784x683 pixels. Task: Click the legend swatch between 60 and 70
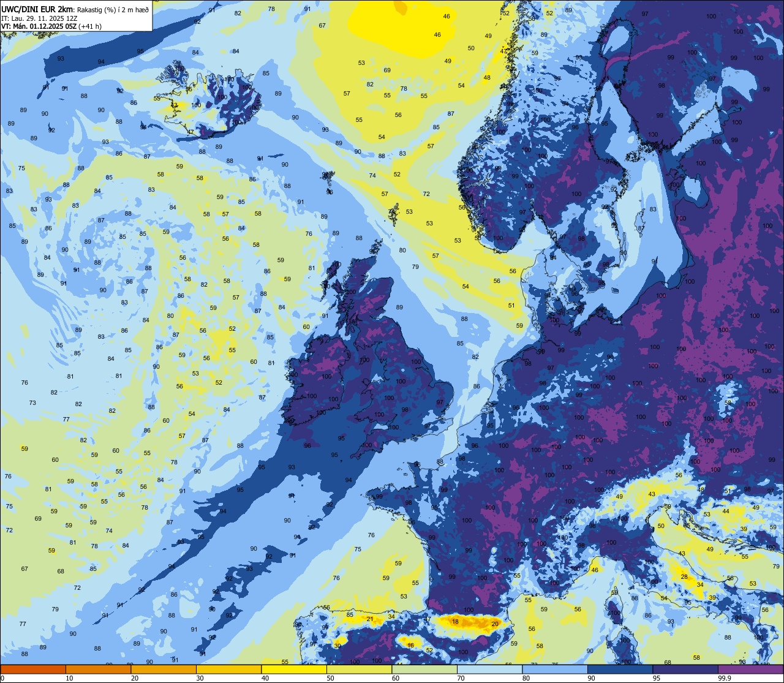point(424,669)
